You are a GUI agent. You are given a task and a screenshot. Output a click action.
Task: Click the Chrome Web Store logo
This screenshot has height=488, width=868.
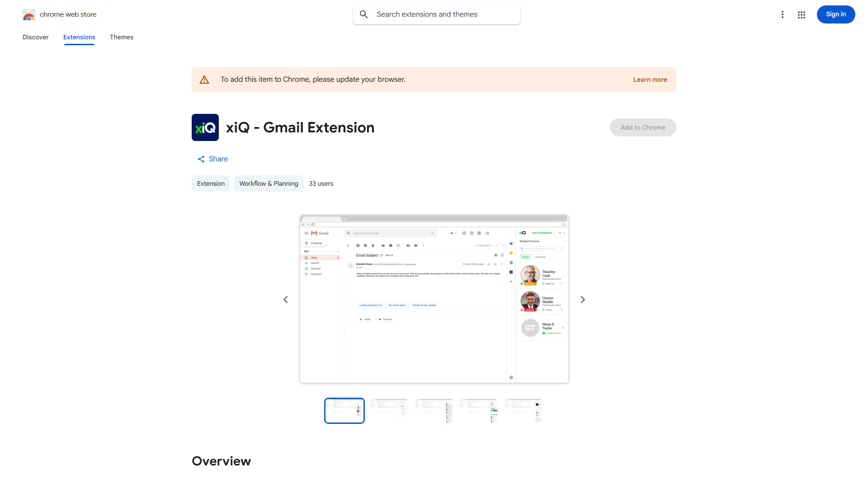29,14
